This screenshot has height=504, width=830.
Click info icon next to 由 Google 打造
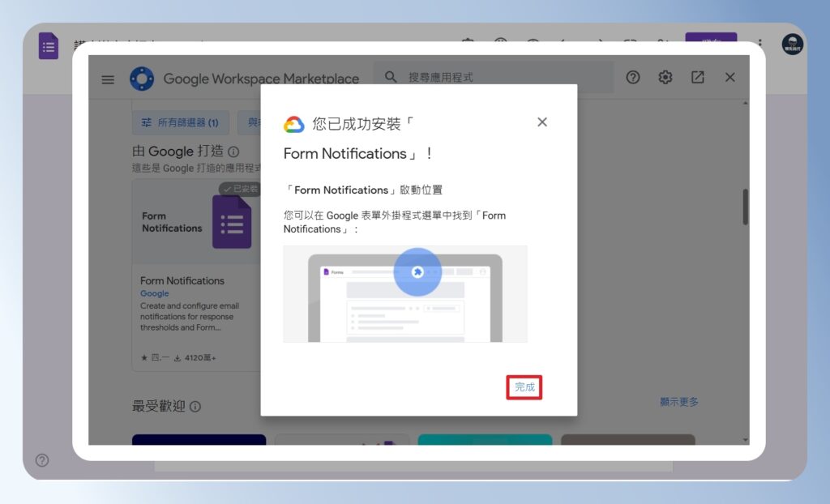(233, 152)
